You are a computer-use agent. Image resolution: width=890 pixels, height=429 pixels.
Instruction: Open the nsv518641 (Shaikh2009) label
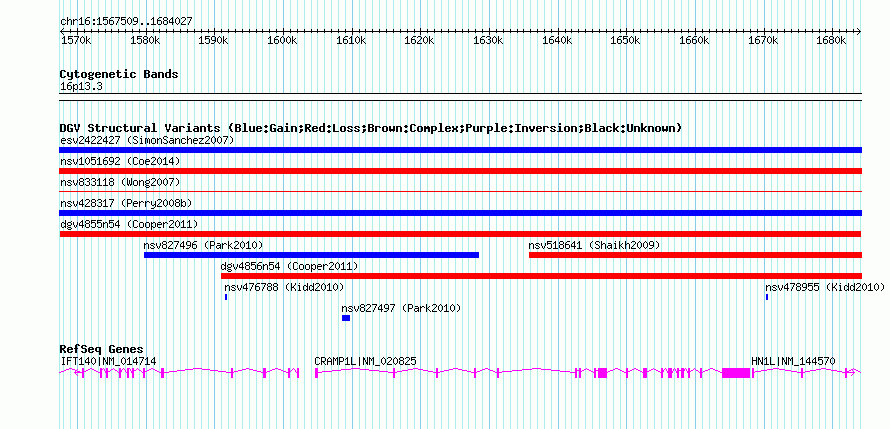594,245
